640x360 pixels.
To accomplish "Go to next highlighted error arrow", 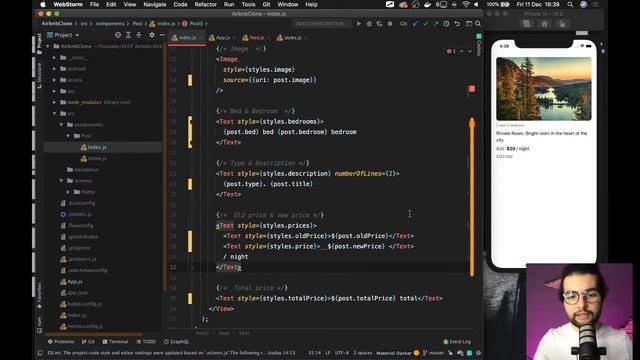I will pyautogui.click(x=470, y=51).
